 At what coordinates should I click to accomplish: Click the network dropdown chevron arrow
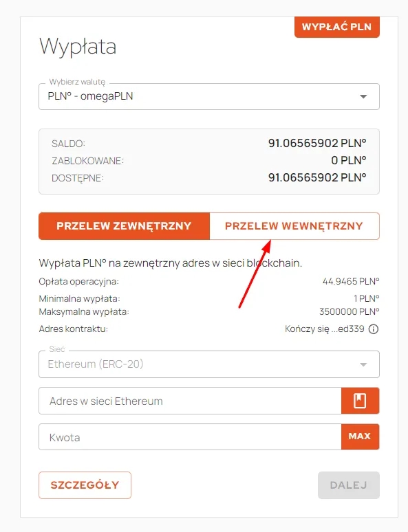[x=363, y=365]
